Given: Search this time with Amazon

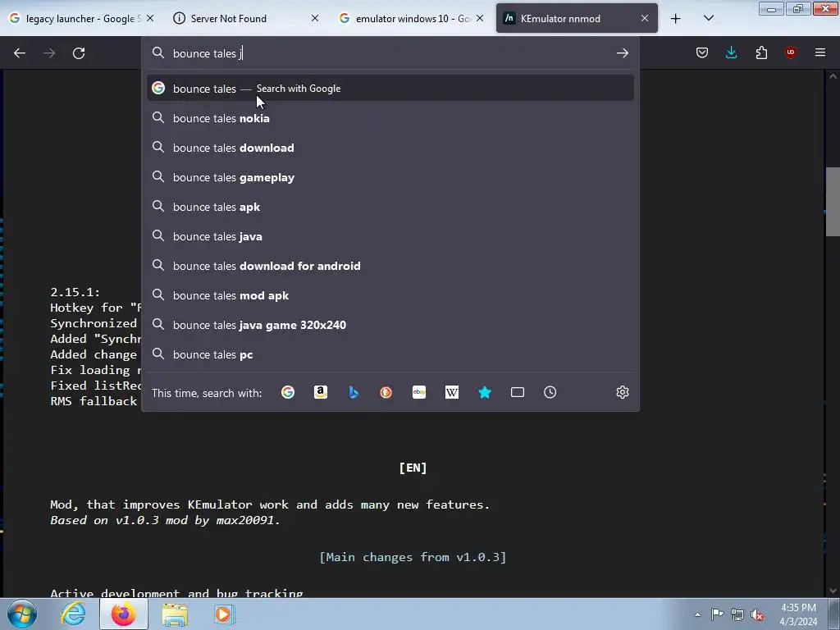Looking at the screenshot, I should pos(321,393).
